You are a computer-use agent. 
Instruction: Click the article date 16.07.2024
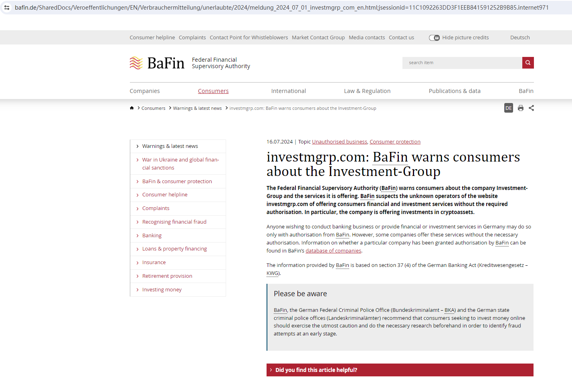(x=280, y=142)
